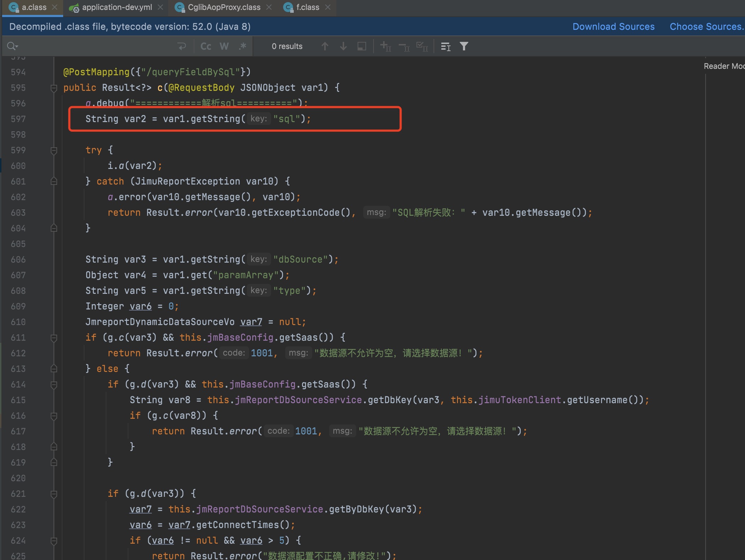745x560 pixels.
Task: Collapse the if block at line 624
Action: click(54, 541)
